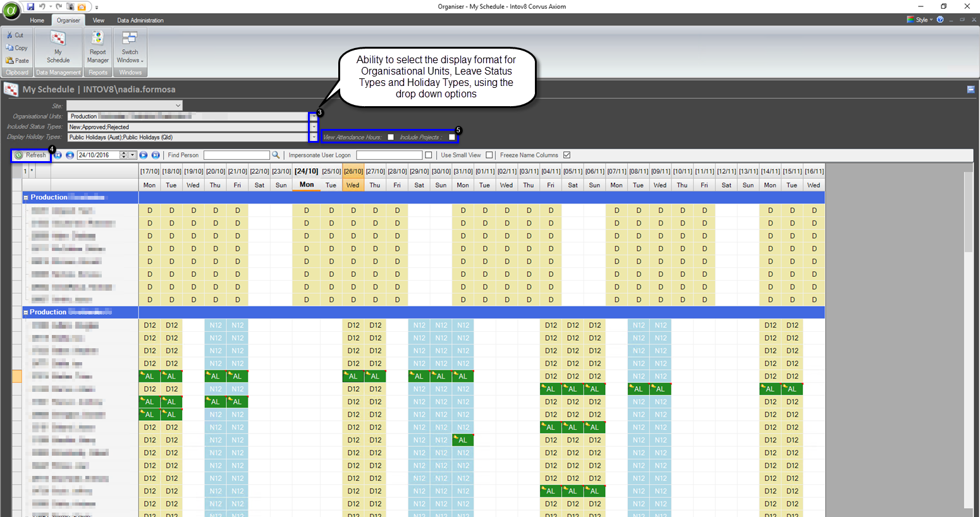The width and height of the screenshot is (980, 517).
Task: Click the [01/11] Tue column header
Action: point(485,178)
